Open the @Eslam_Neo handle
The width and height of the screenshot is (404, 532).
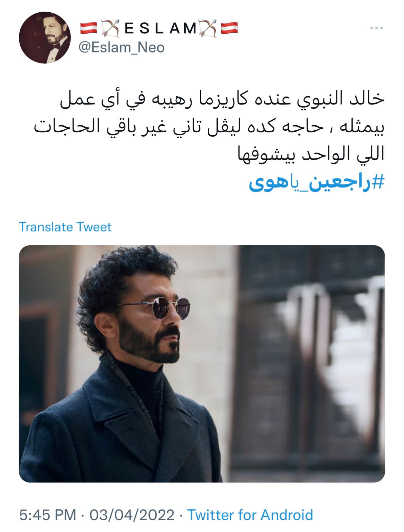[x=121, y=48]
